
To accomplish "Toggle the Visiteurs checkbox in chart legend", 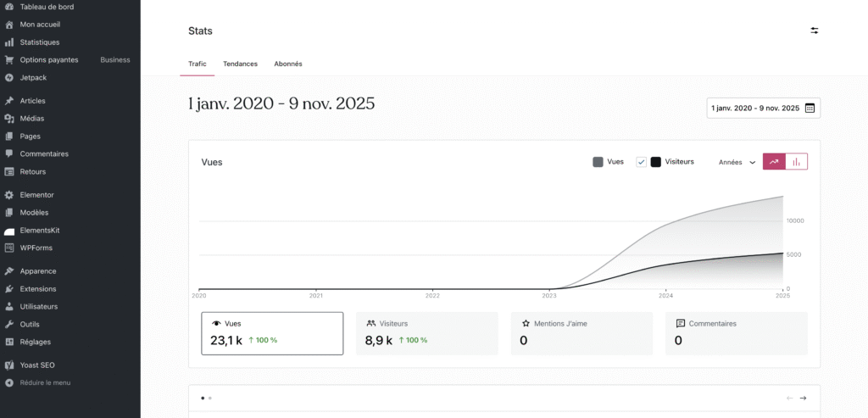I will (x=642, y=162).
